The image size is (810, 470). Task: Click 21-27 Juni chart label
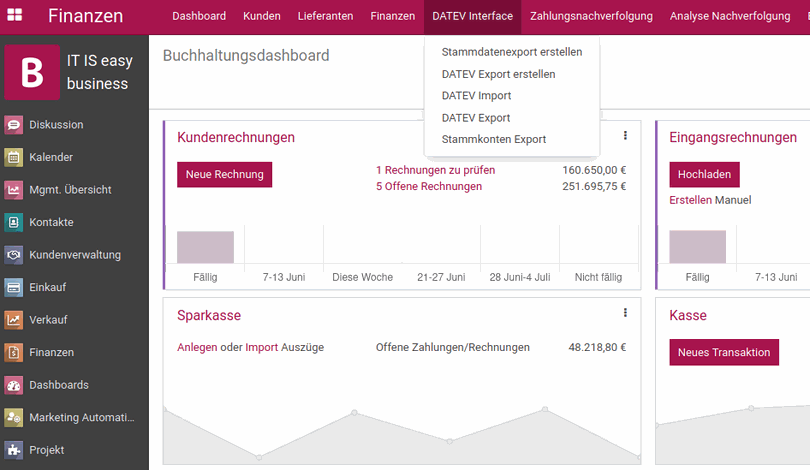coord(441,277)
